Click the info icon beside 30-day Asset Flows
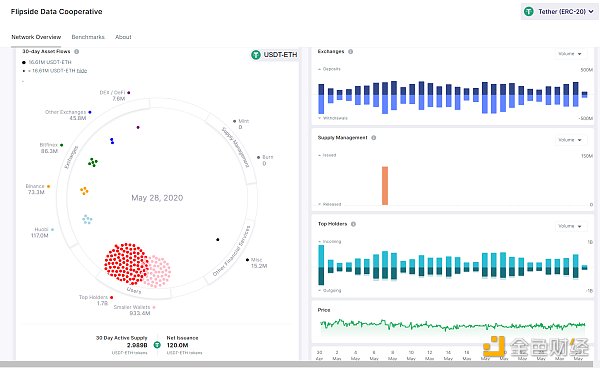Image resolution: width=600 pixels, height=368 pixels. coord(77,52)
